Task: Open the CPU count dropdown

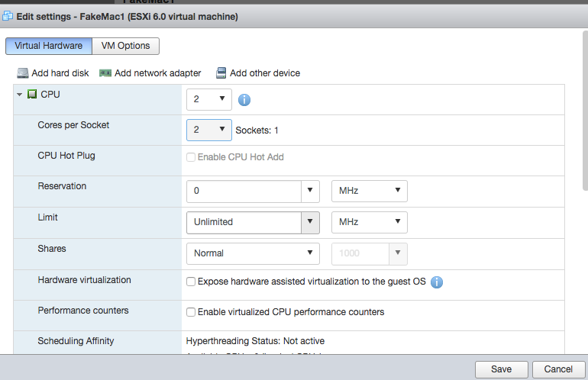Action: tap(209, 99)
